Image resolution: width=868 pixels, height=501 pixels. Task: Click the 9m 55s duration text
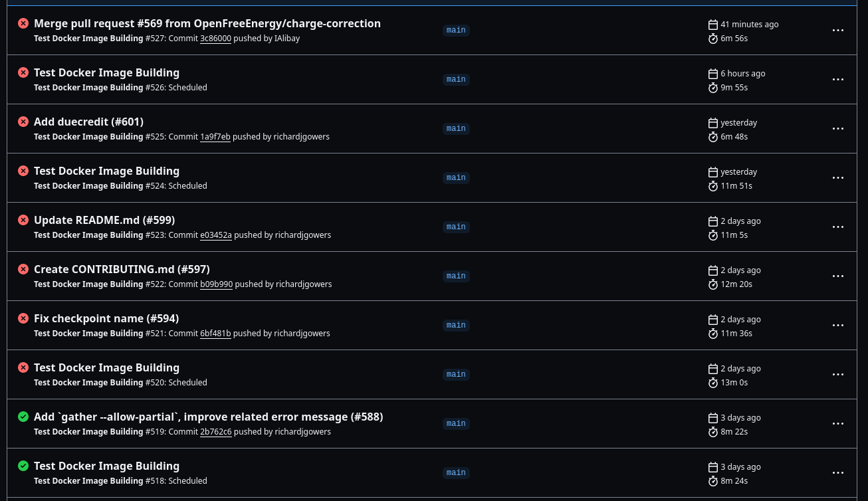pos(734,88)
